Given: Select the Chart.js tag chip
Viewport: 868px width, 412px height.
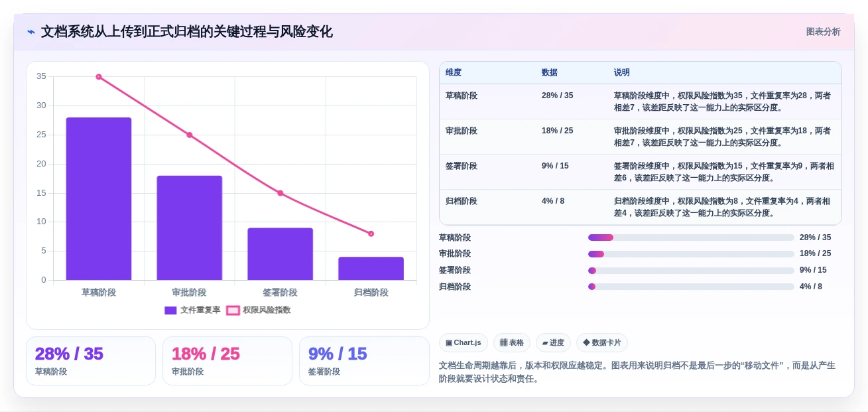Looking at the screenshot, I should pyautogui.click(x=464, y=342).
